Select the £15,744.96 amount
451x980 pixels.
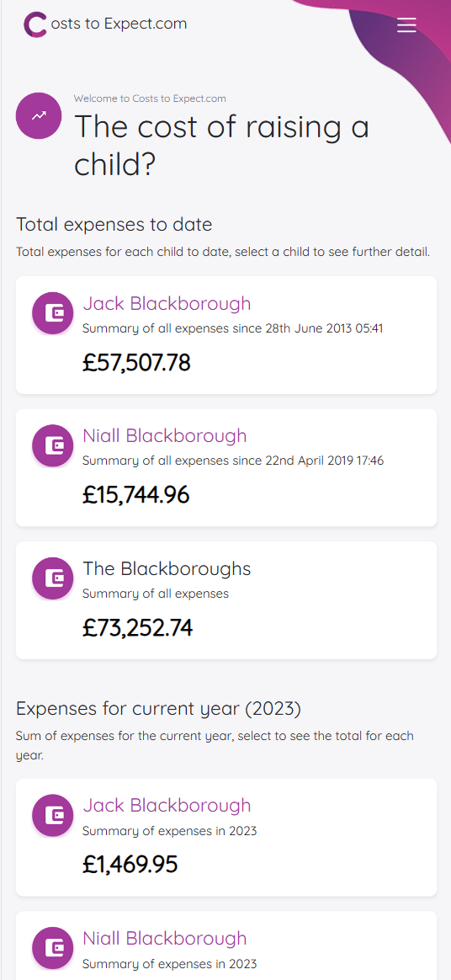pyautogui.click(x=135, y=495)
